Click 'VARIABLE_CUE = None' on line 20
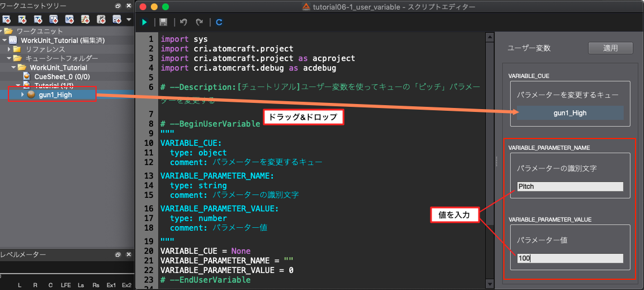 [x=206, y=251]
